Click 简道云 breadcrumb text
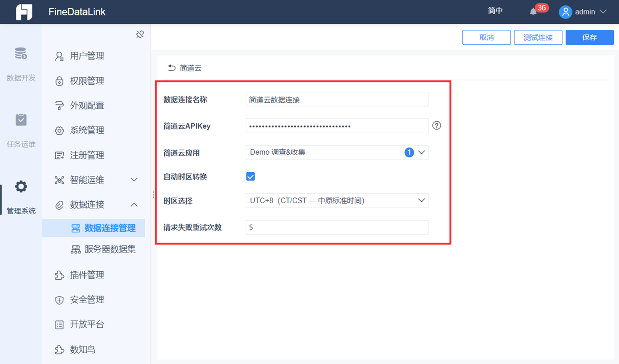 (x=190, y=68)
